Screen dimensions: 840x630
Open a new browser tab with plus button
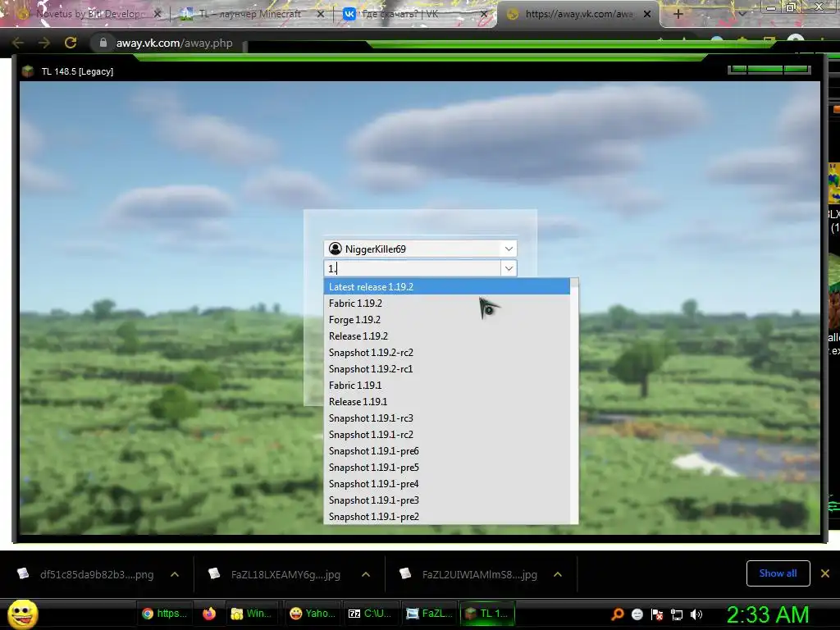tap(678, 14)
